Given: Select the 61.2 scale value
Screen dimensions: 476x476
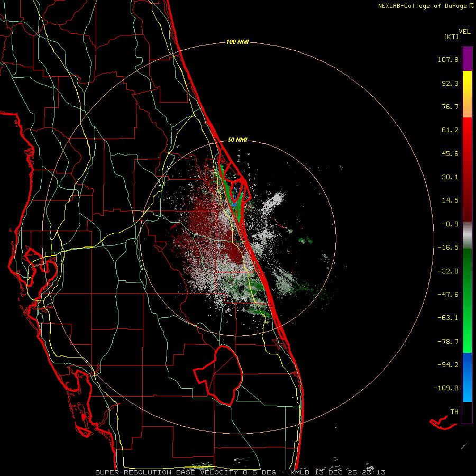Looking at the screenshot, I should coord(450,130).
